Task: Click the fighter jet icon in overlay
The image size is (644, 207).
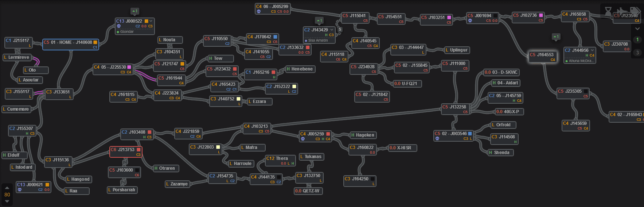Action: point(622,11)
